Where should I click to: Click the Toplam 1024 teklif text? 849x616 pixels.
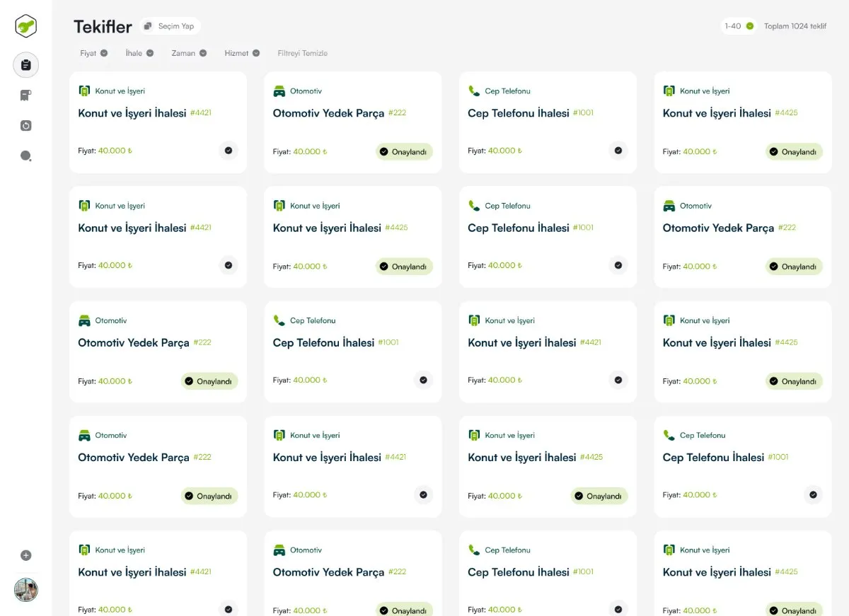pos(795,26)
